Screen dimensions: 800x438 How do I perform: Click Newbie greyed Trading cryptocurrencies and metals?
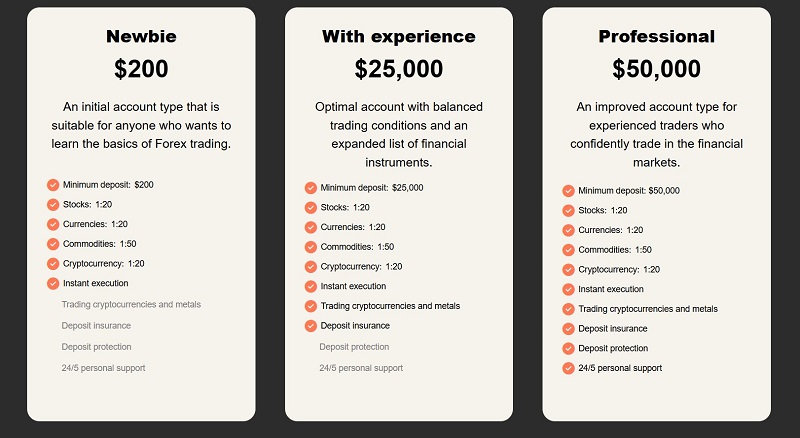(x=131, y=305)
